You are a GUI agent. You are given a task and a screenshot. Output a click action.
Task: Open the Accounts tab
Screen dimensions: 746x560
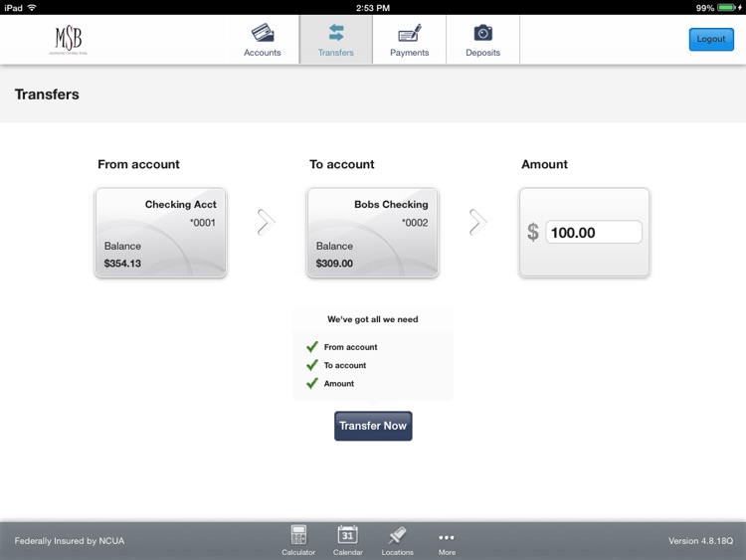tap(263, 40)
